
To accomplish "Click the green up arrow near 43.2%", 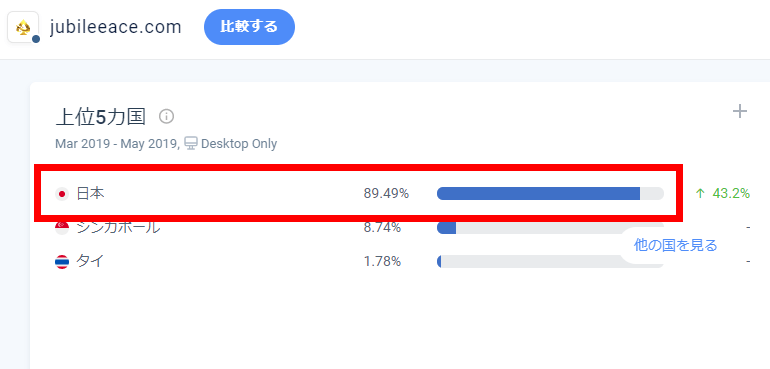I will pos(700,194).
